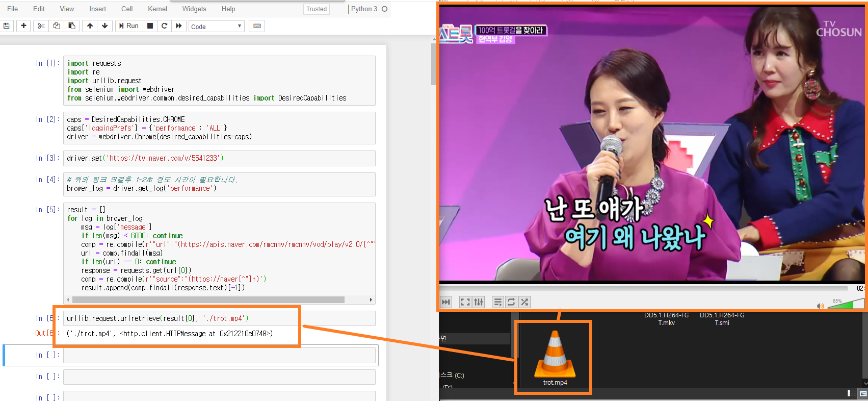Viewport: 868px width, 401px height.
Task: Mute VLC audio with the speaker icon
Action: pyautogui.click(x=820, y=306)
